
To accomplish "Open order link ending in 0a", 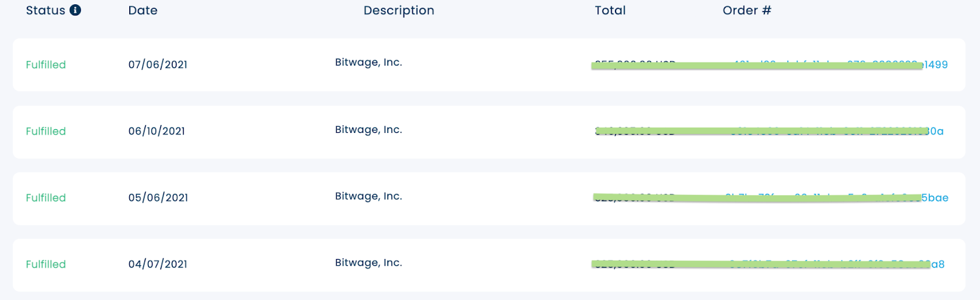I will (837, 131).
